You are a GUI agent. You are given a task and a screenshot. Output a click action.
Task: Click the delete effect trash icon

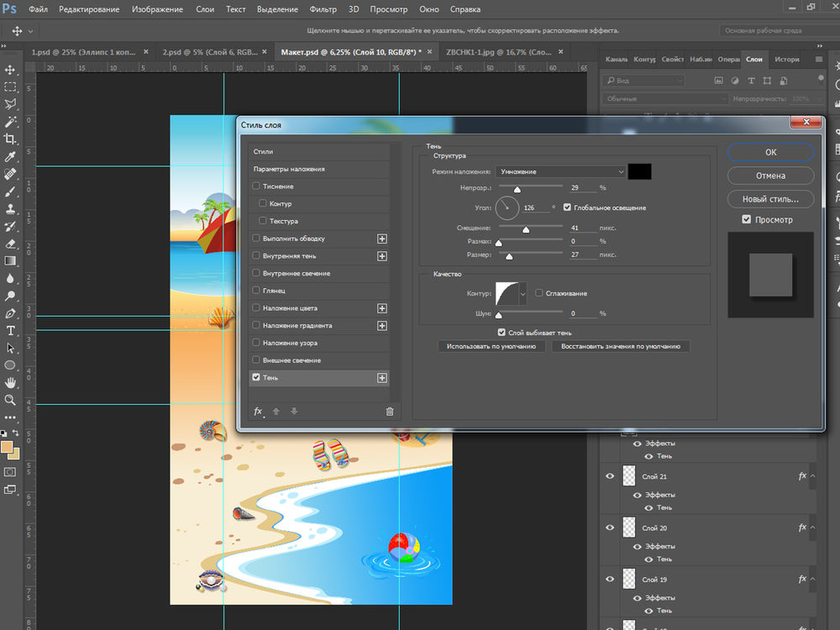389,411
